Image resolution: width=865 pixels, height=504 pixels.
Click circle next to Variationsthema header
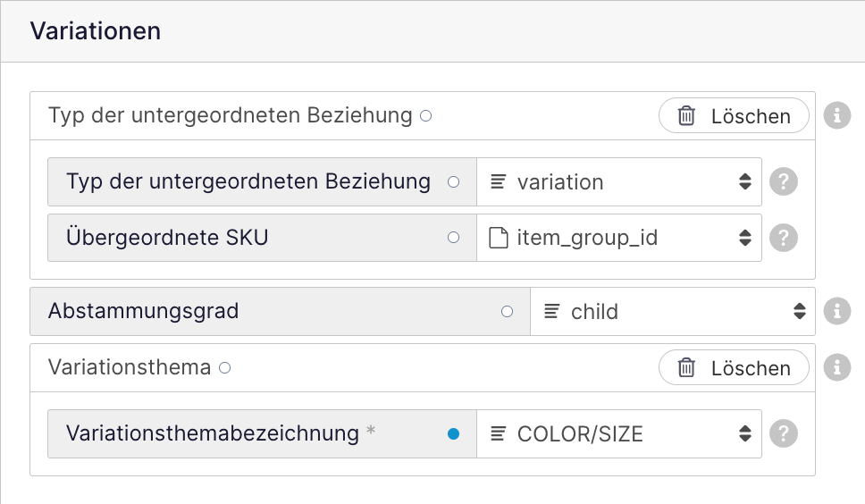click(225, 367)
